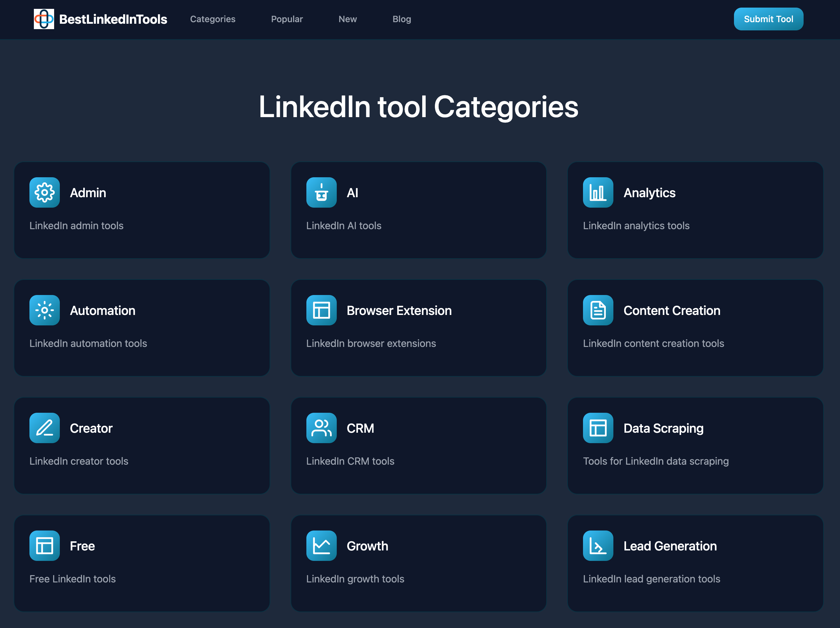This screenshot has height=628, width=840.
Task: Visit the Blog nav link
Action: point(401,19)
